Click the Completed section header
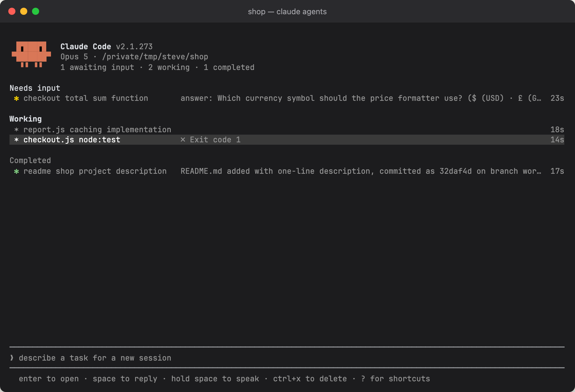This screenshot has height=392, width=575. tap(30, 160)
